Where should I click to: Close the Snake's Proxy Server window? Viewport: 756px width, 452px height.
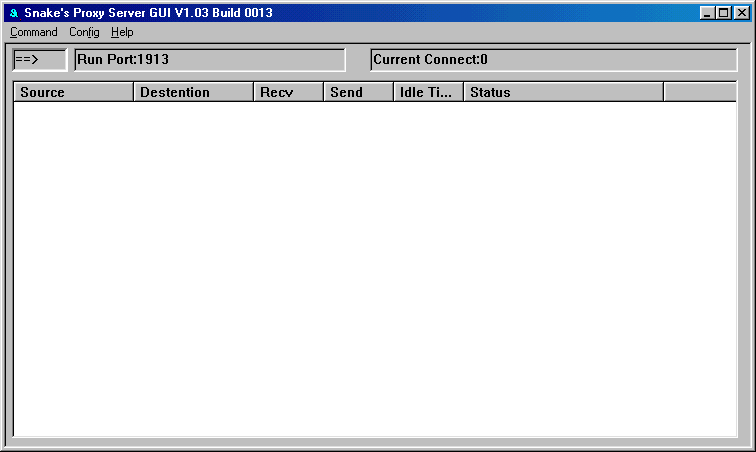741,13
